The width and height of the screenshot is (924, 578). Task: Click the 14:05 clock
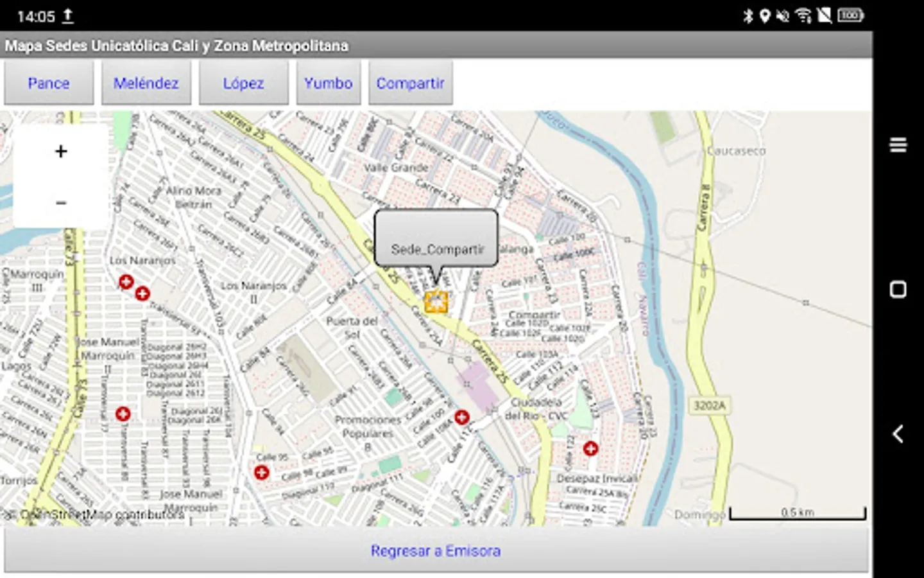pyautogui.click(x=36, y=16)
